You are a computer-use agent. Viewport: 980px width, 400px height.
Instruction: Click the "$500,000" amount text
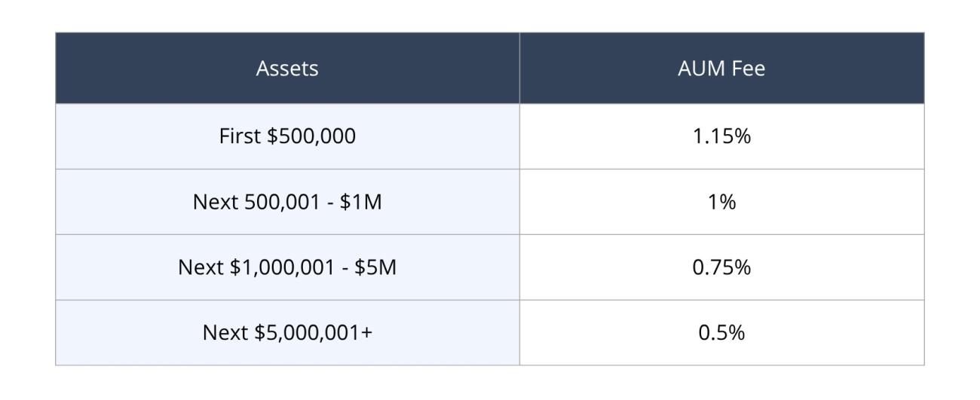click(x=308, y=136)
